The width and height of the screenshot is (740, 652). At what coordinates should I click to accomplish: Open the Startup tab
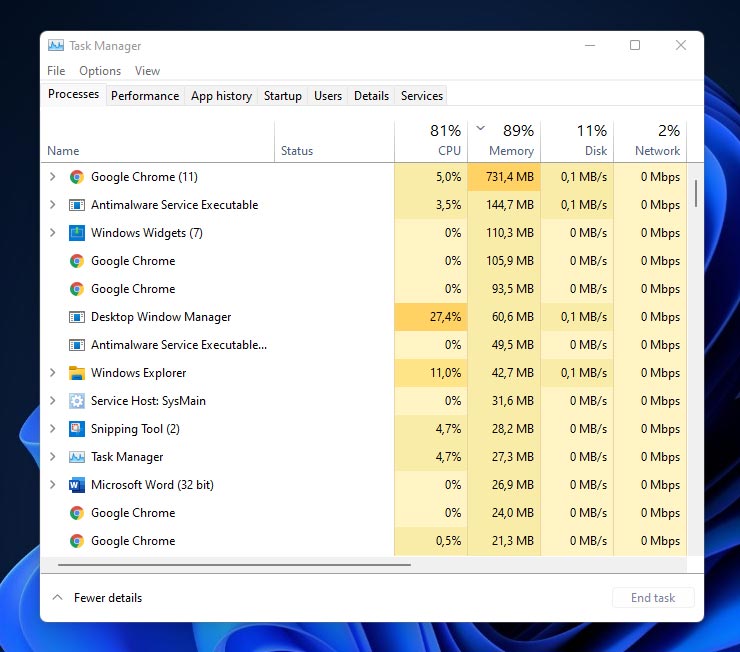click(x=282, y=96)
